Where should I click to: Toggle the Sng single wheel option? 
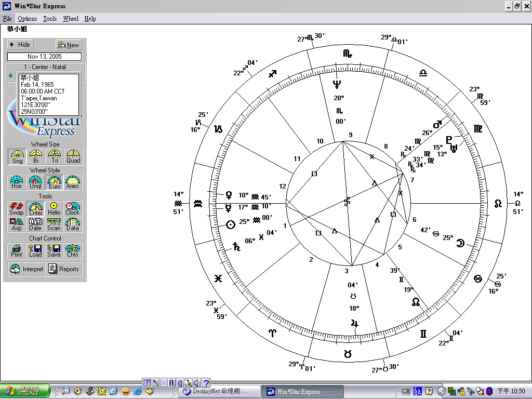17,156
